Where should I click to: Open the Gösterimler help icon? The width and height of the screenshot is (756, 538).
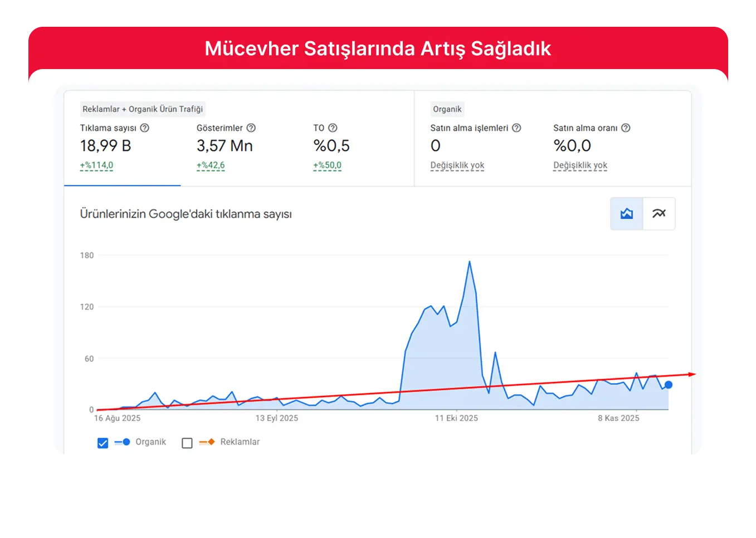tap(251, 128)
